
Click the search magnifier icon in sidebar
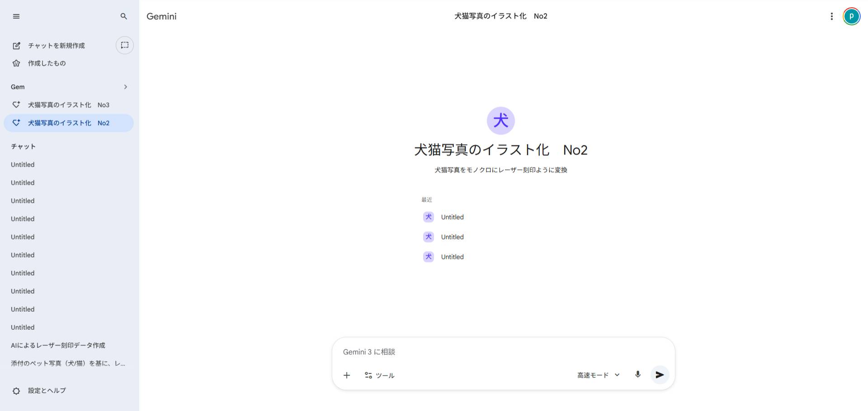pos(123,16)
